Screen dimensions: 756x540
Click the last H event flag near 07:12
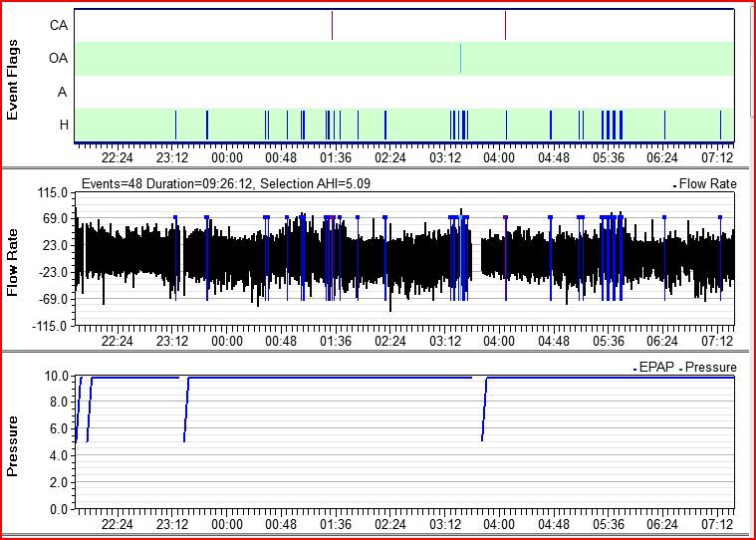coord(720,125)
